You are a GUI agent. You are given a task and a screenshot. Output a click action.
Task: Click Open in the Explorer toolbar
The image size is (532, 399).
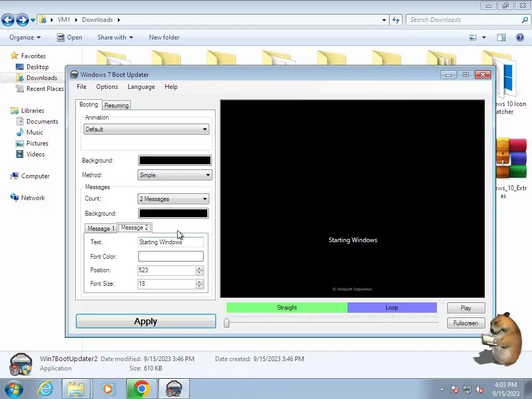pyautogui.click(x=70, y=37)
